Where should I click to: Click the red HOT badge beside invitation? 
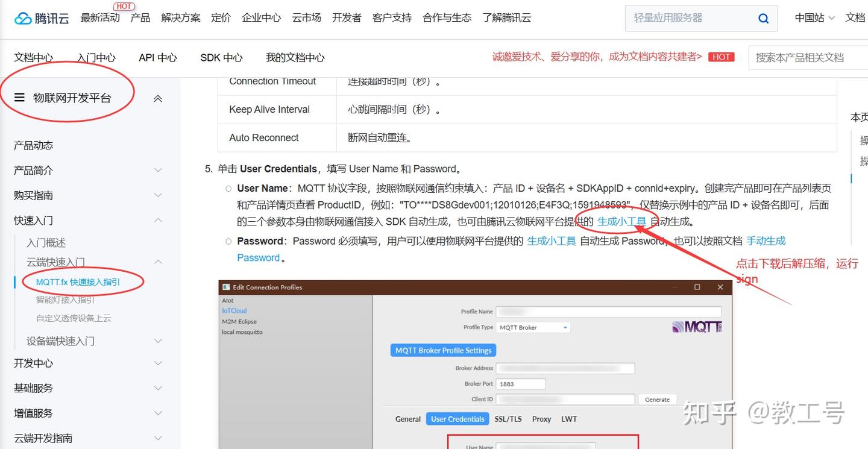[x=721, y=57]
